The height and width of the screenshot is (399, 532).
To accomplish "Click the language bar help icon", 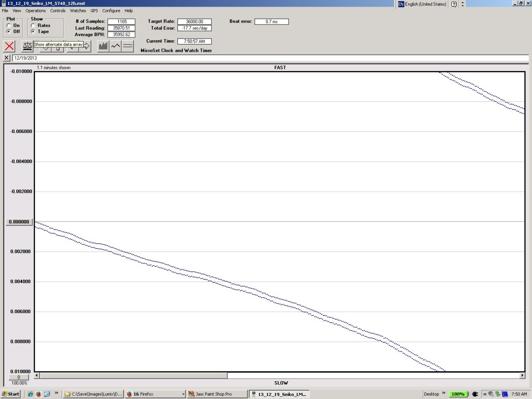I will tap(454, 4).
